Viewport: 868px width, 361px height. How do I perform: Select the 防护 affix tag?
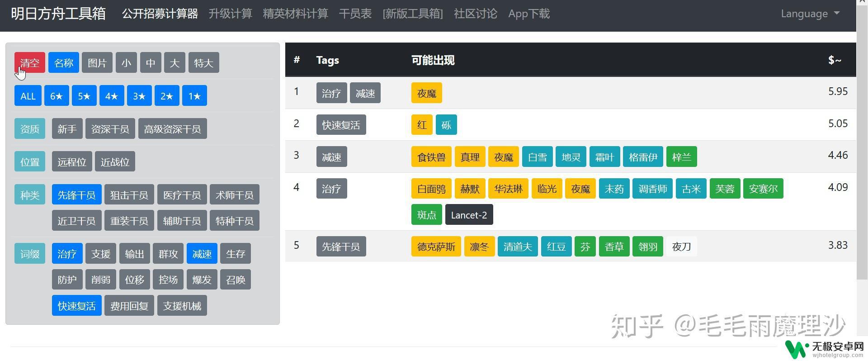point(67,279)
